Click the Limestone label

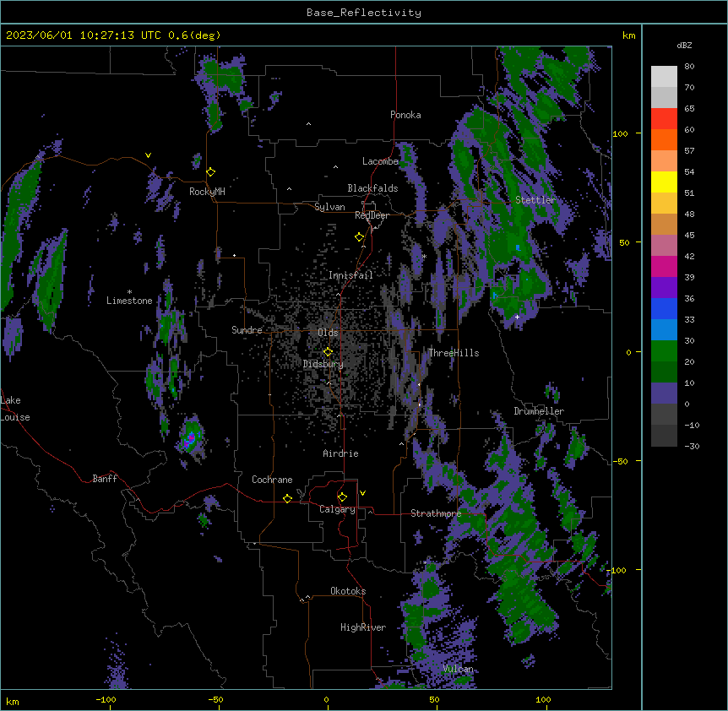[129, 301]
